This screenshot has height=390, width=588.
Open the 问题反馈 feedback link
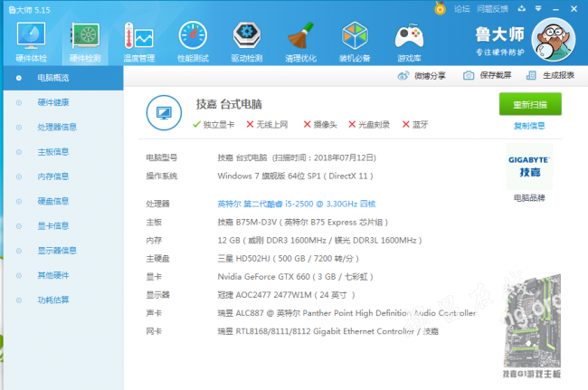[492, 9]
